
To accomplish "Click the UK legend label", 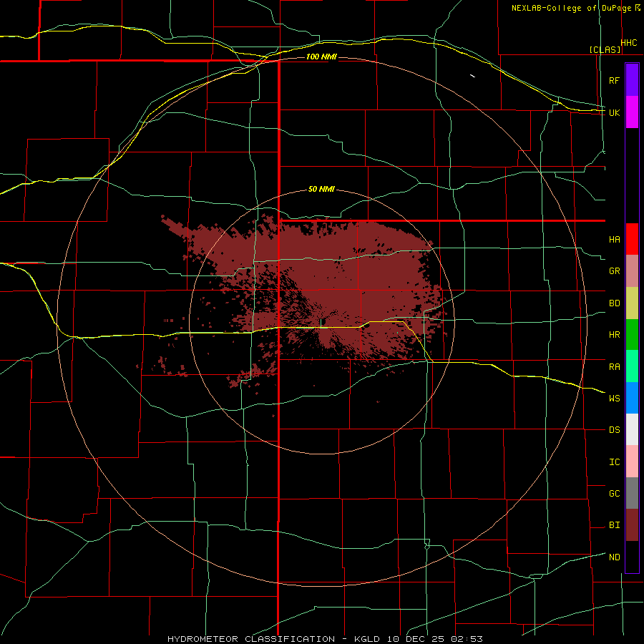I will (x=614, y=112).
